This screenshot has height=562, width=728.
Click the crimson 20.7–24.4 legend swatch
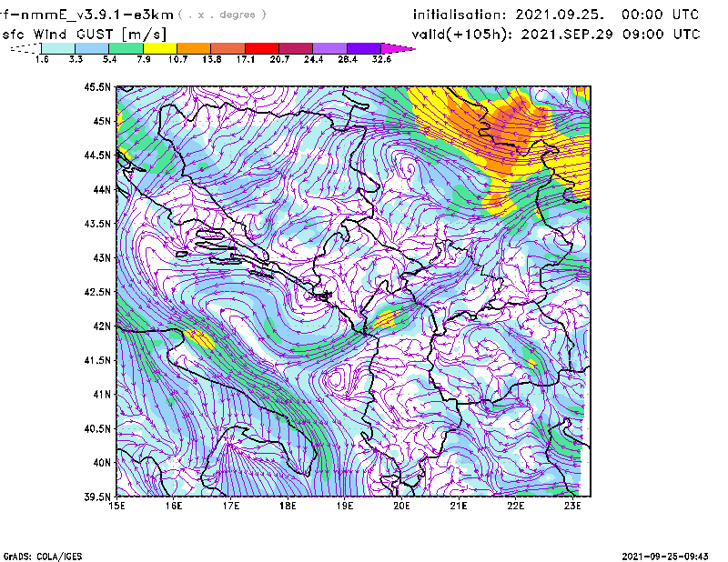(296, 48)
